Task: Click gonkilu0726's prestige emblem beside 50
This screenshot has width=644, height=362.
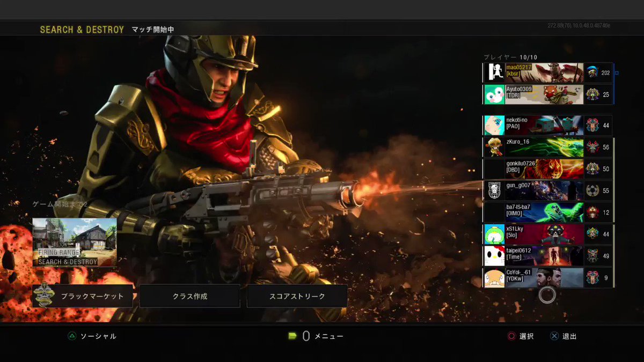Action: 592,169
